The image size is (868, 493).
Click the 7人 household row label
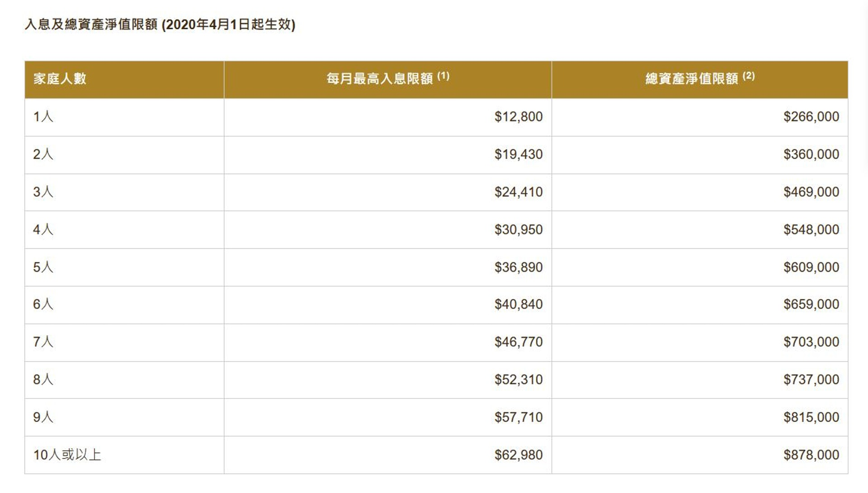point(43,341)
